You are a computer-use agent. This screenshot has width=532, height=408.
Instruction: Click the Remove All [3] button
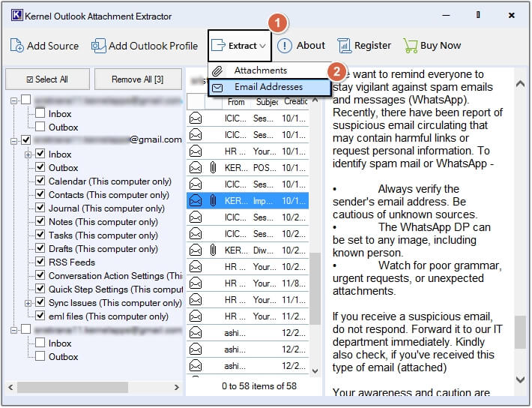pos(138,79)
